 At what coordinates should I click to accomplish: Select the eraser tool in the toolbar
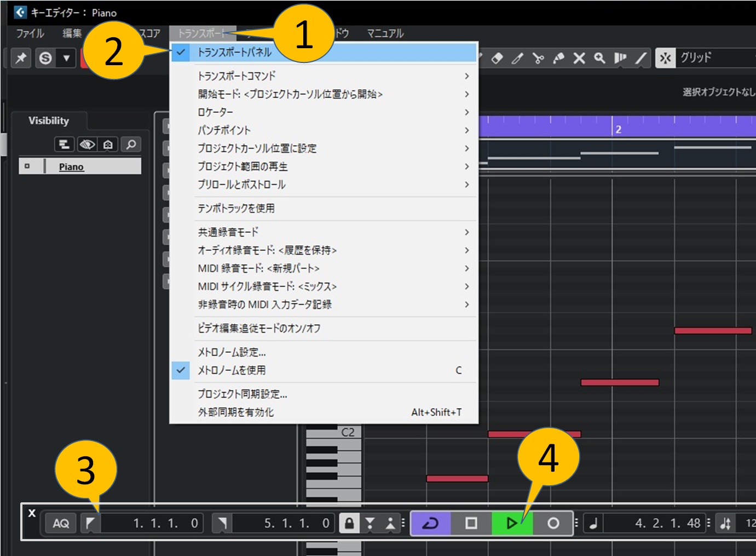click(x=497, y=58)
